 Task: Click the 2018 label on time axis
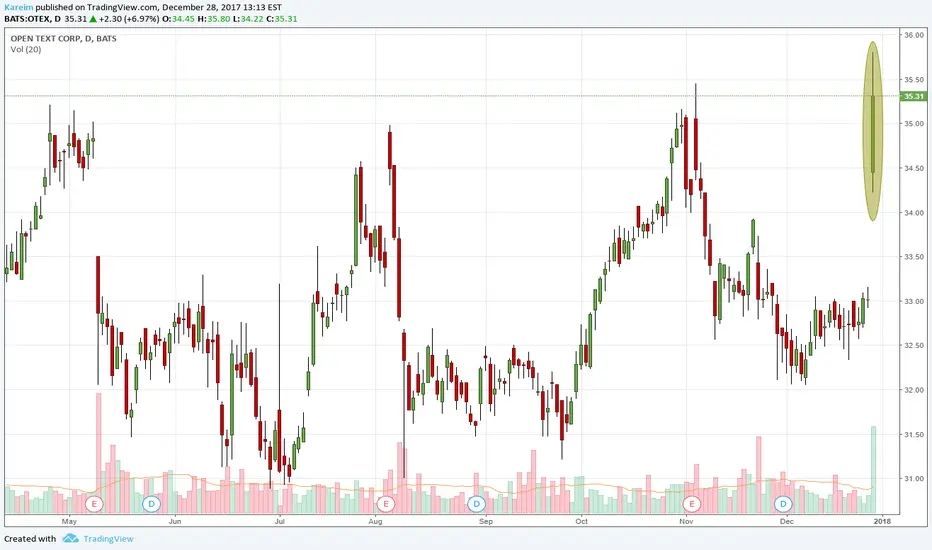882,521
